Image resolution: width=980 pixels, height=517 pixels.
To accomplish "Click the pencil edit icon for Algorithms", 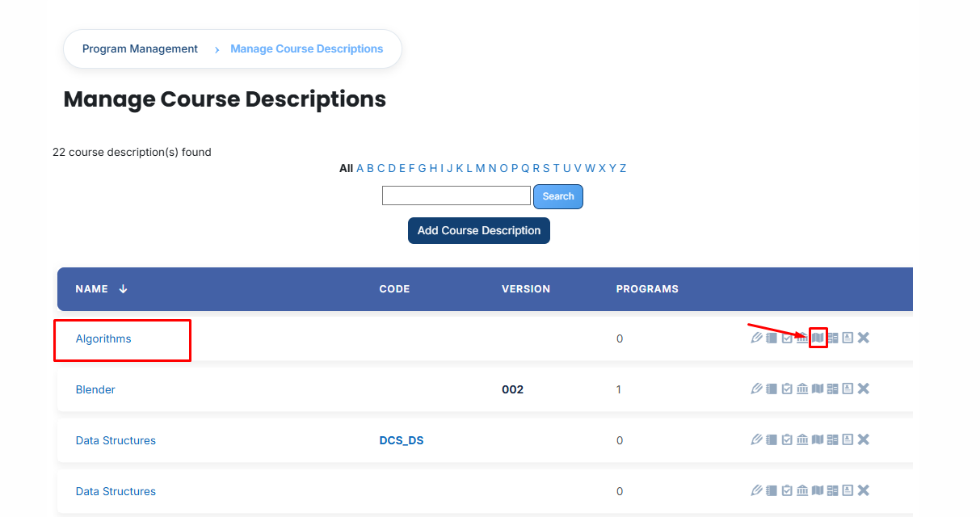I will [x=756, y=338].
